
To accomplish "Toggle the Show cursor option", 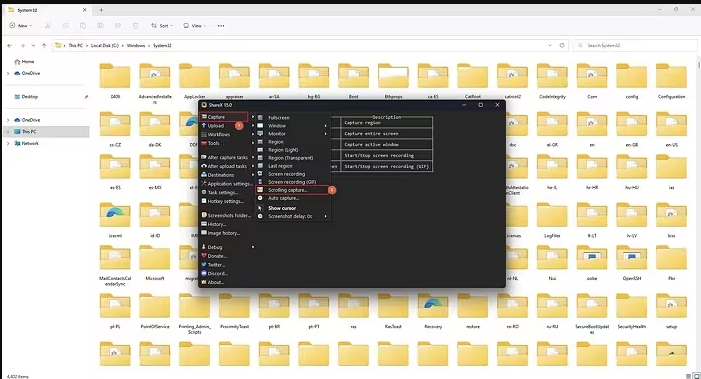I will point(282,208).
